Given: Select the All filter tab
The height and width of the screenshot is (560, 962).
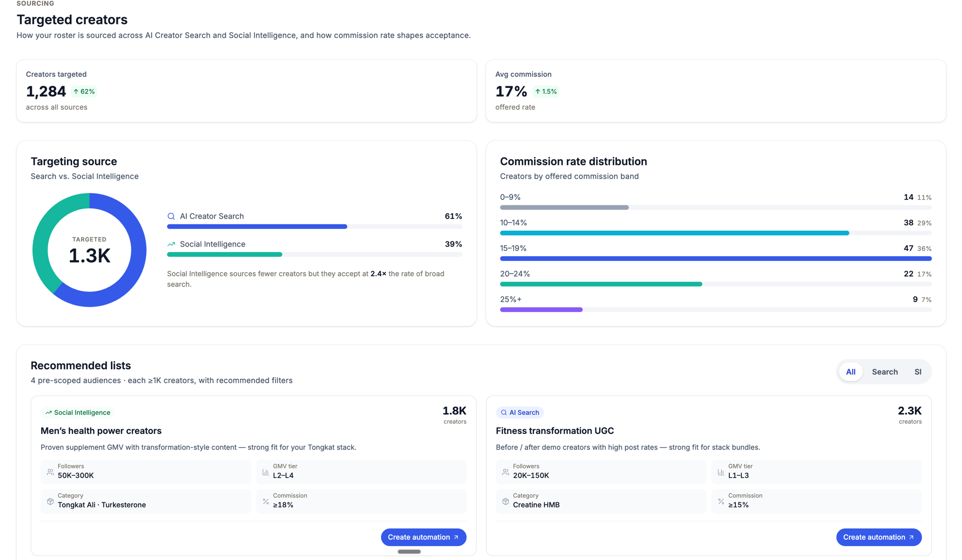Looking at the screenshot, I should tap(850, 372).
